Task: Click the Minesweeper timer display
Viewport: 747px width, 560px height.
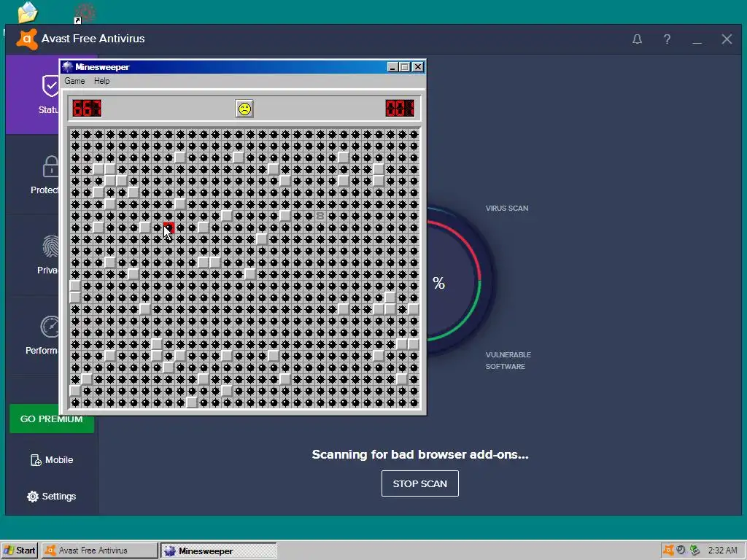Action: pyautogui.click(x=400, y=108)
